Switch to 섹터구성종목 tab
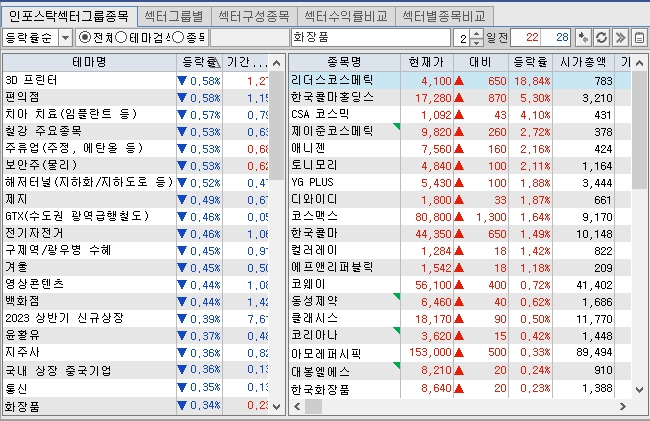 pos(254,17)
